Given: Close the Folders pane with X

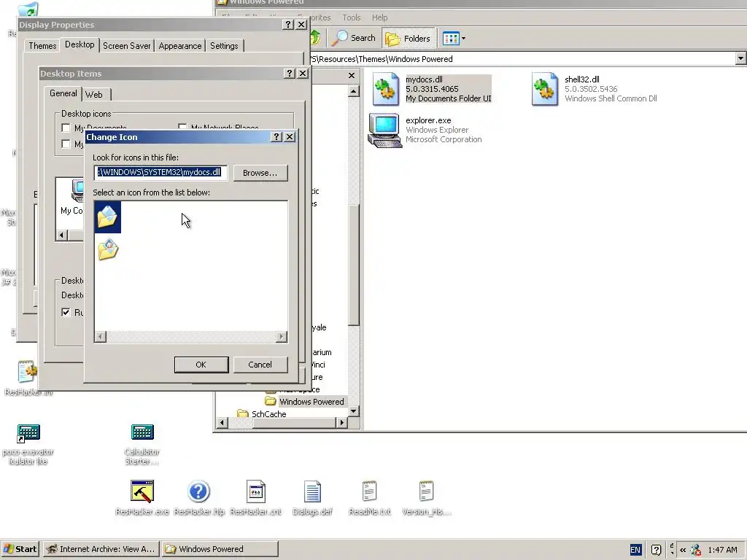Looking at the screenshot, I should pos(352,75).
